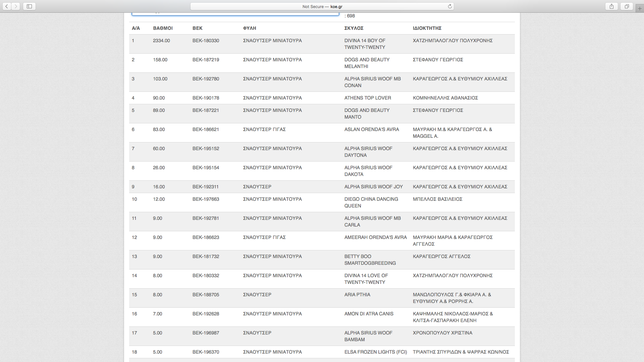This screenshot has height=362, width=644.
Task: Go forward with Safari forward arrow
Action: (16, 6)
